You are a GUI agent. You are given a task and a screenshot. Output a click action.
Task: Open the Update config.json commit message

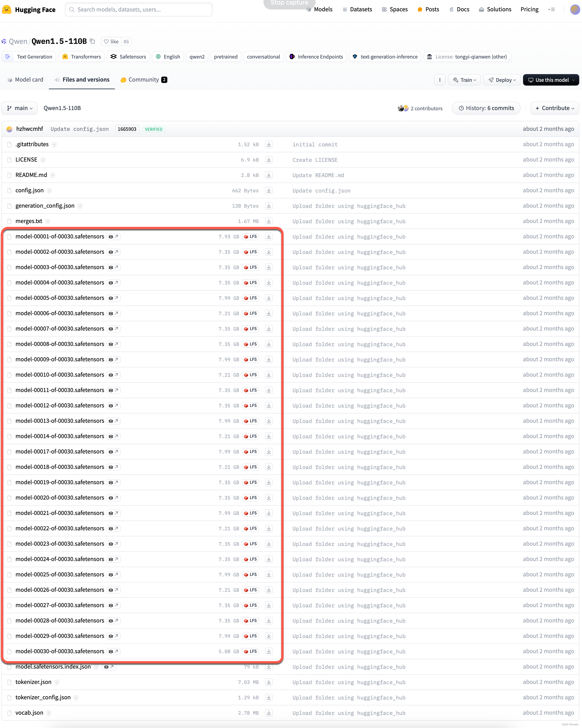[x=80, y=129]
